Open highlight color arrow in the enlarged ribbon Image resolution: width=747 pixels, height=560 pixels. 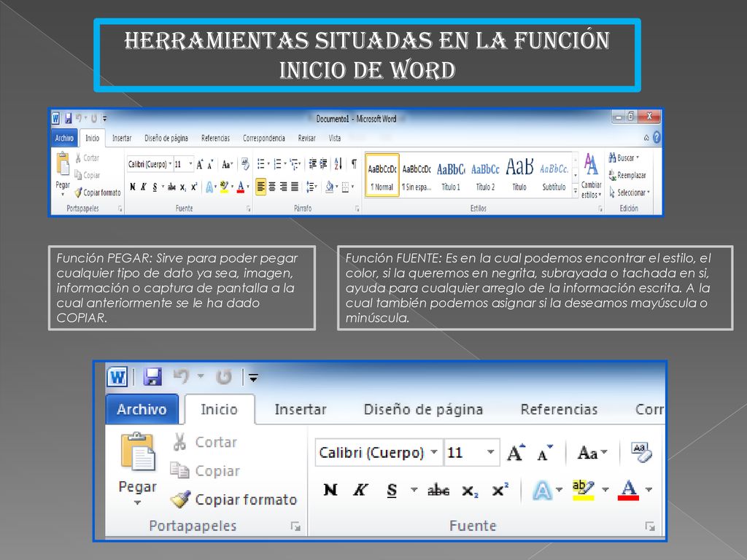pyautogui.click(x=605, y=489)
